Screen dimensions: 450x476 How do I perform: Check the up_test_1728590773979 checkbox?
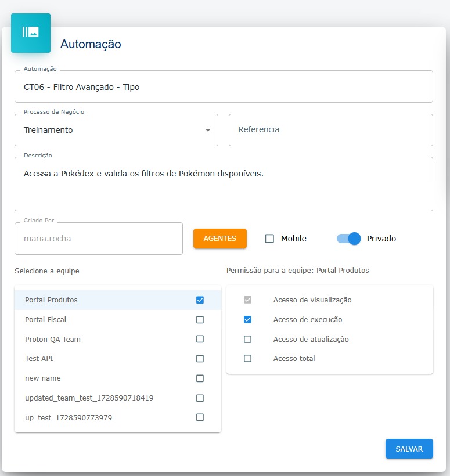pos(200,417)
